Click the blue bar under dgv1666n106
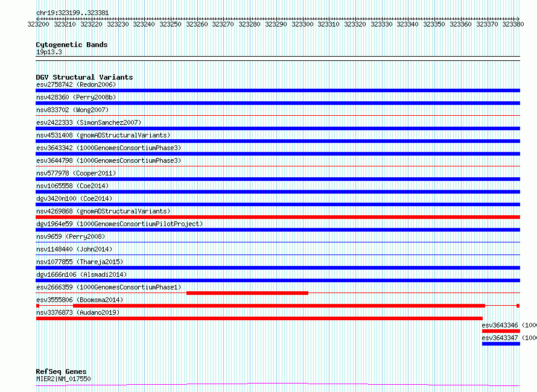Image resolution: width=537 pixels, height=392 pixels. pyautogui.click(x=278, y=280)
